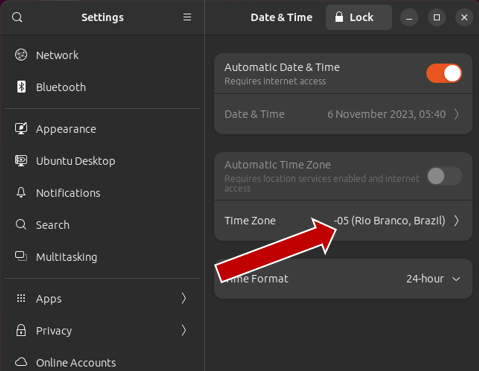This screenshot has height=371, width=479.
Task: Open the Network settings panel
Action: click(102, 55)
